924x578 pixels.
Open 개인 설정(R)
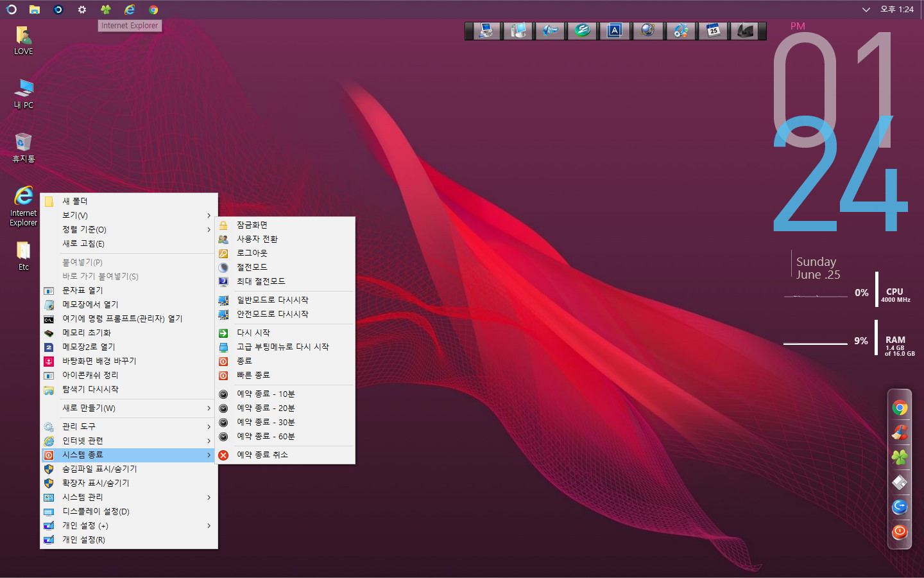[x=128, y=539]
